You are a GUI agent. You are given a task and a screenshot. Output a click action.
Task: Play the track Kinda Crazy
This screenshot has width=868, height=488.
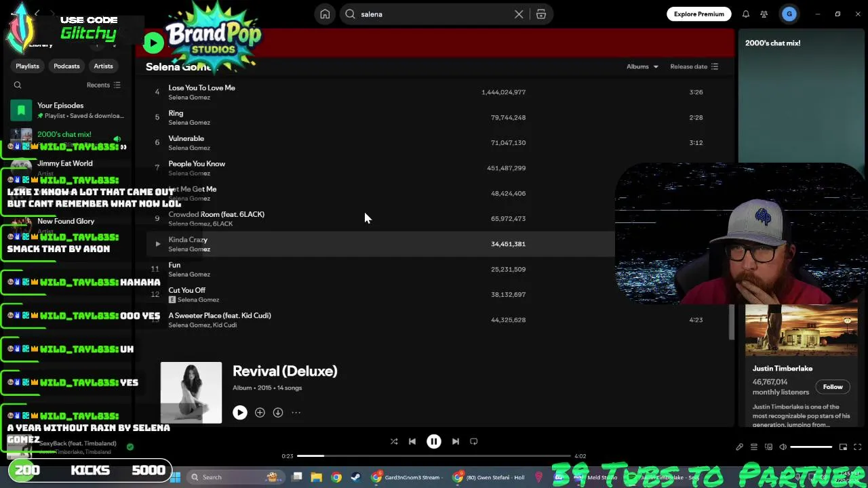pyautogui.click(x=158, y=244)
